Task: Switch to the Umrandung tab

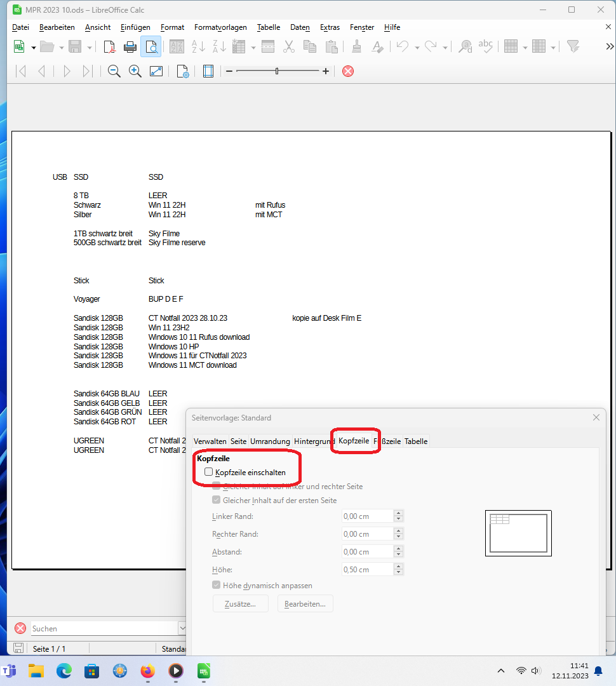Action: (270, 441)
